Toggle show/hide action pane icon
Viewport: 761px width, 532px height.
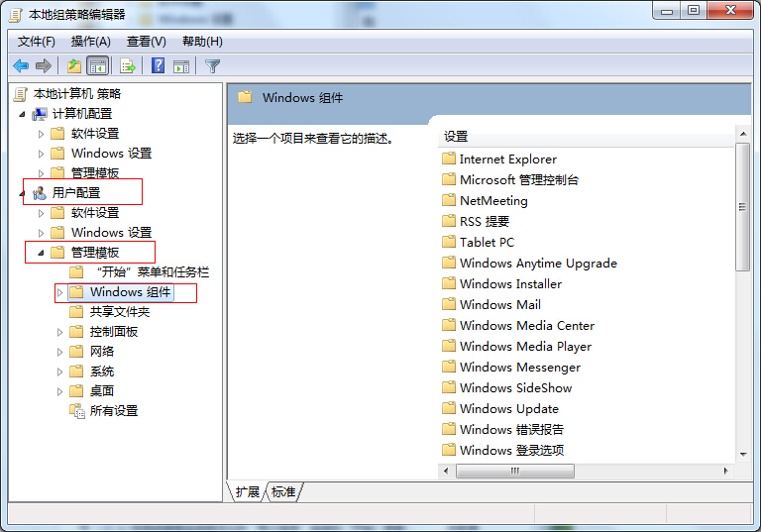click(181, 66)
